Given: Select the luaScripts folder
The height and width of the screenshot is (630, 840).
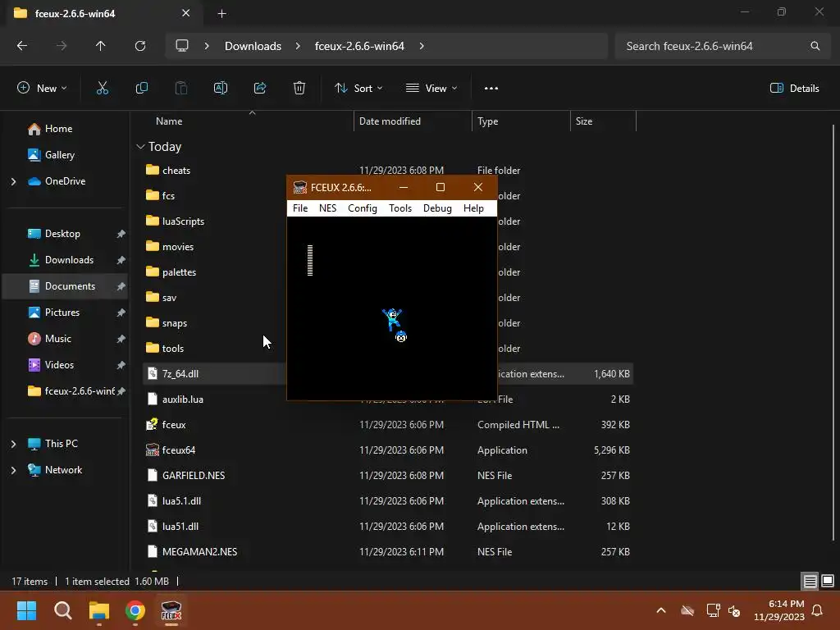Looking at the screenshot, I should tap(183, 221).
